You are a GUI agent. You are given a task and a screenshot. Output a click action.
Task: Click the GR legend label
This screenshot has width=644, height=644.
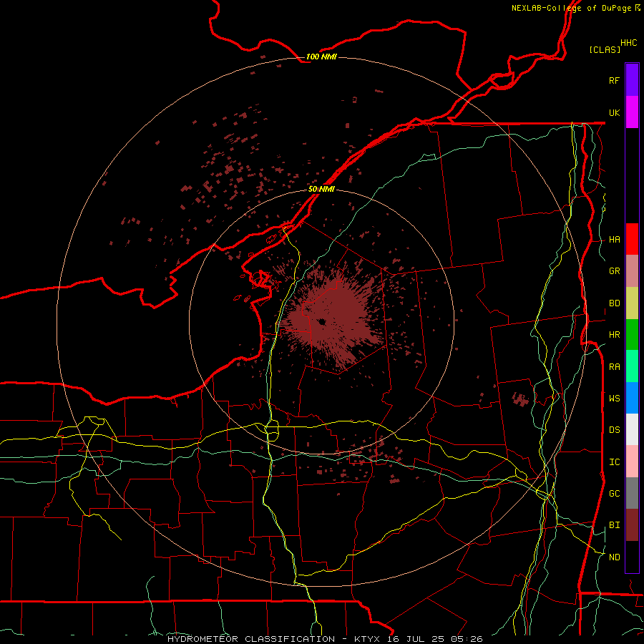(x=614, y=271)
